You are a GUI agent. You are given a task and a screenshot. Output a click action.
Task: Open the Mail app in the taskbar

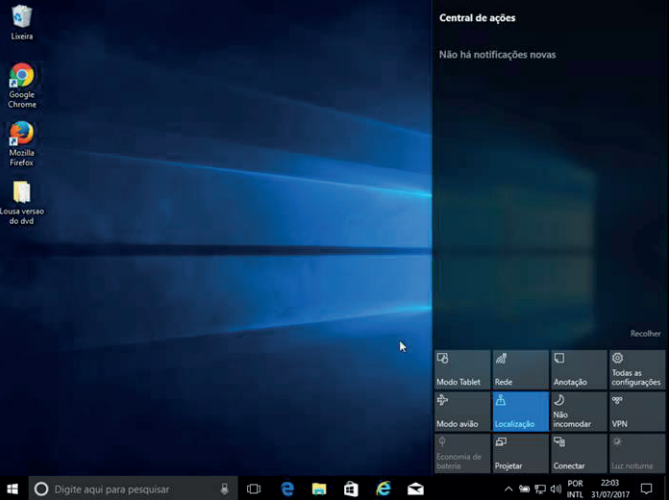(x=415, y=489)
